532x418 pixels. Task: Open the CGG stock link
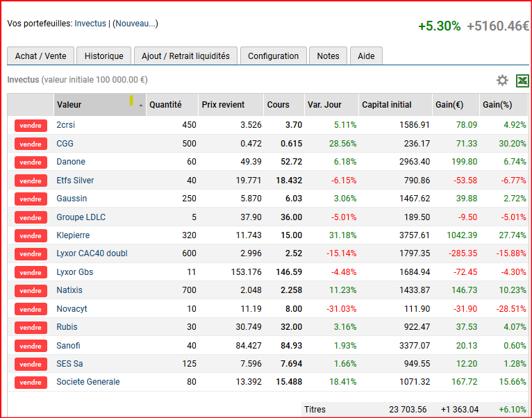(x=65, y=144)
